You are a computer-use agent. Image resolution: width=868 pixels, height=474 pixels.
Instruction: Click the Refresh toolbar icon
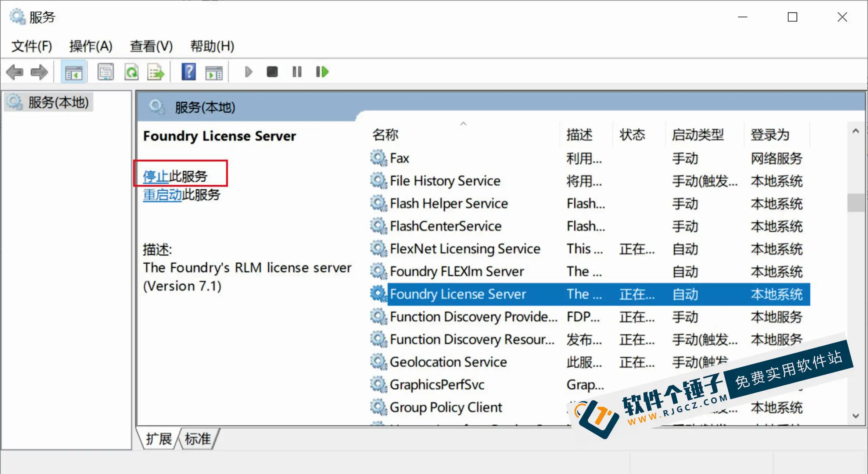132,72
